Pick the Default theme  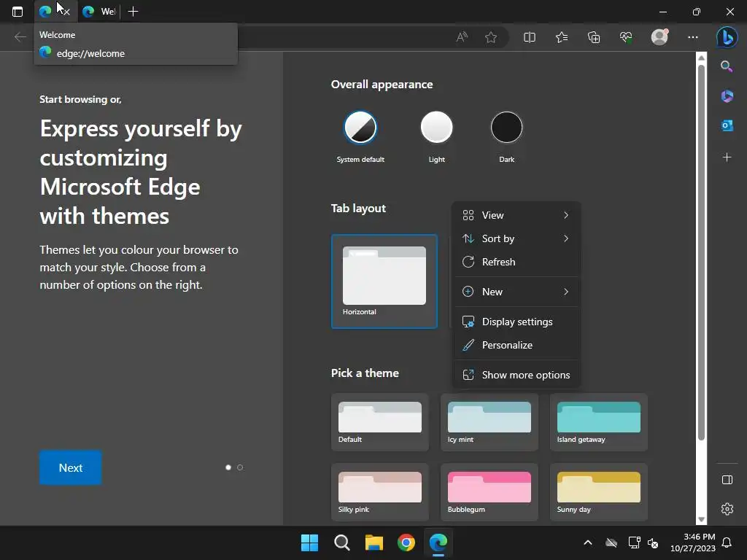click(379, 422)
